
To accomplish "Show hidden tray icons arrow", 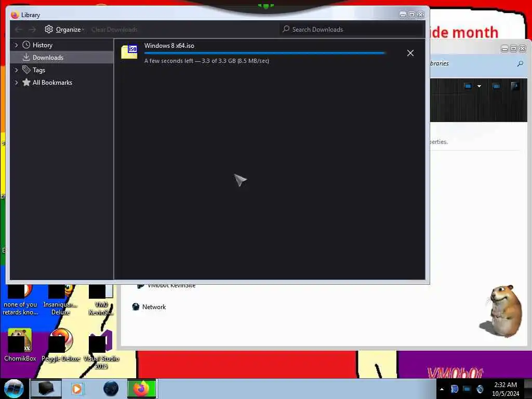I will pyautogui.click(x=442, y=389).
